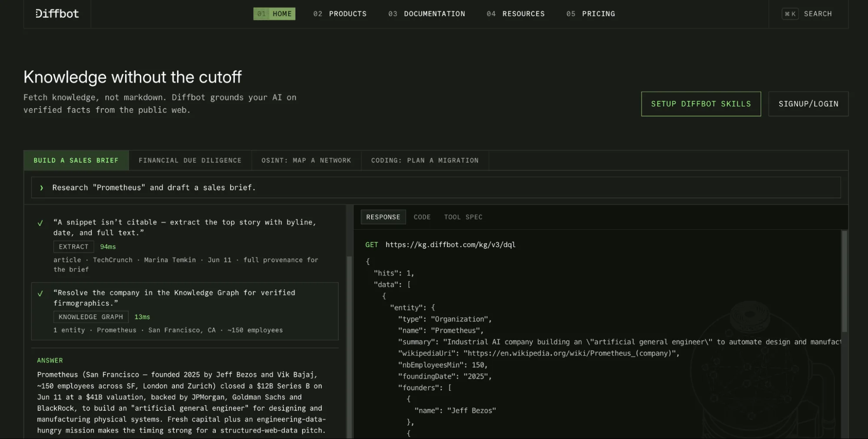Click the answer paragraph starting "Prometheus (San Francisco"
The width and height of the screenshot is (868, 439).
tap(182, 403)
